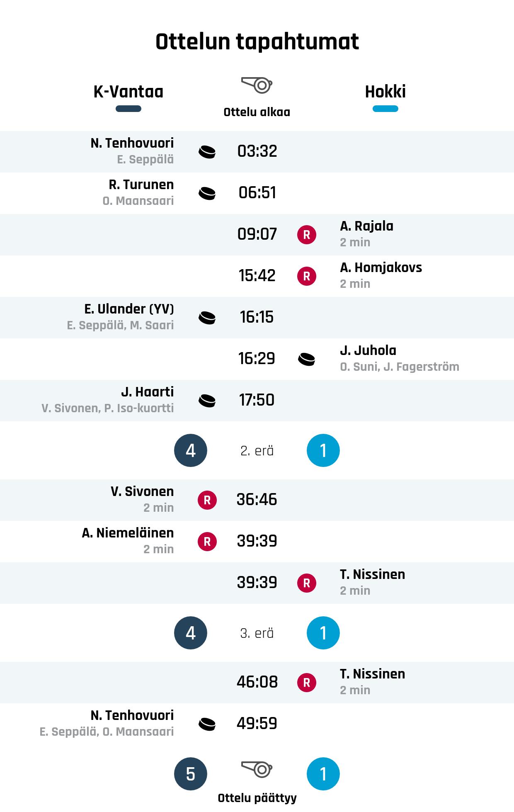Viewport: 514px width, 812px height.
Task: Click the 3. erä period label
Action: [x=257, y=633]
